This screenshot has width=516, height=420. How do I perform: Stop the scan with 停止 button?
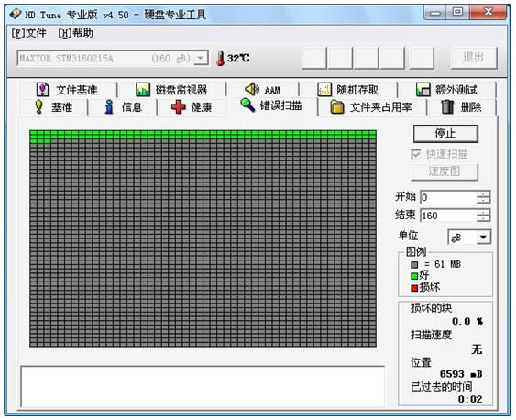445,133
